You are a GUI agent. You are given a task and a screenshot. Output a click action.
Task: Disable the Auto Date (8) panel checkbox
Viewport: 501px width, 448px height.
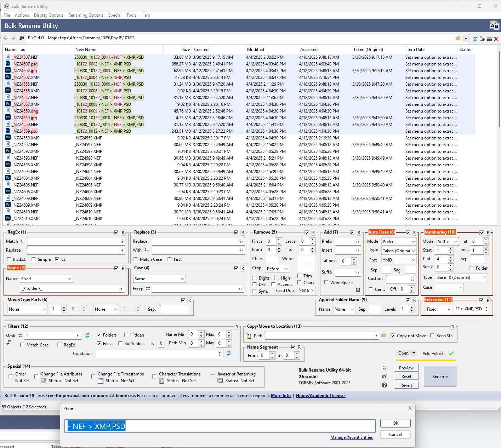(x=408, y=232)
